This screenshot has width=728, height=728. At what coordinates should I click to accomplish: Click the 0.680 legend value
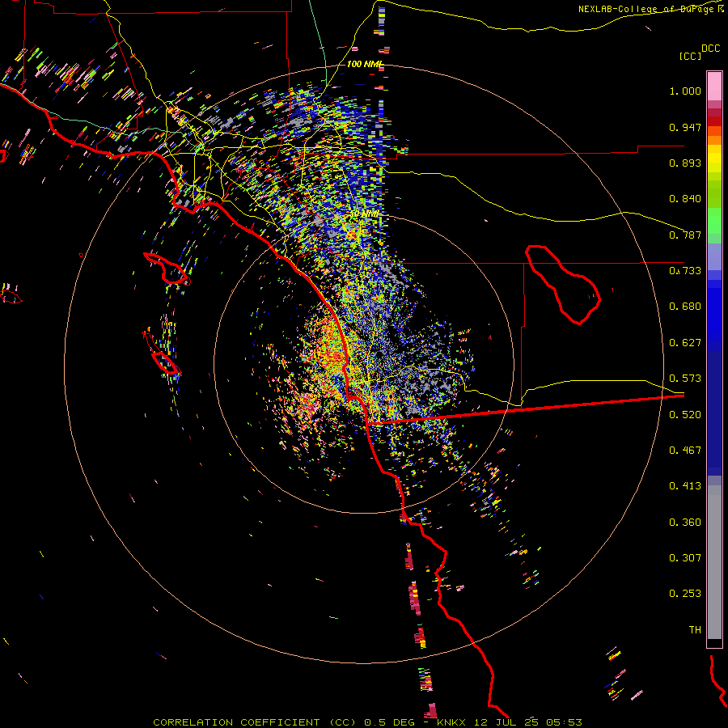[685, 307]
